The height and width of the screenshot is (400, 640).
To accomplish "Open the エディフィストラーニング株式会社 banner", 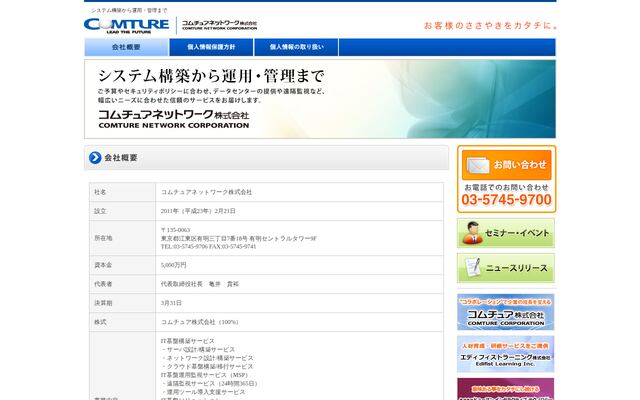I will tap(506, 354).
